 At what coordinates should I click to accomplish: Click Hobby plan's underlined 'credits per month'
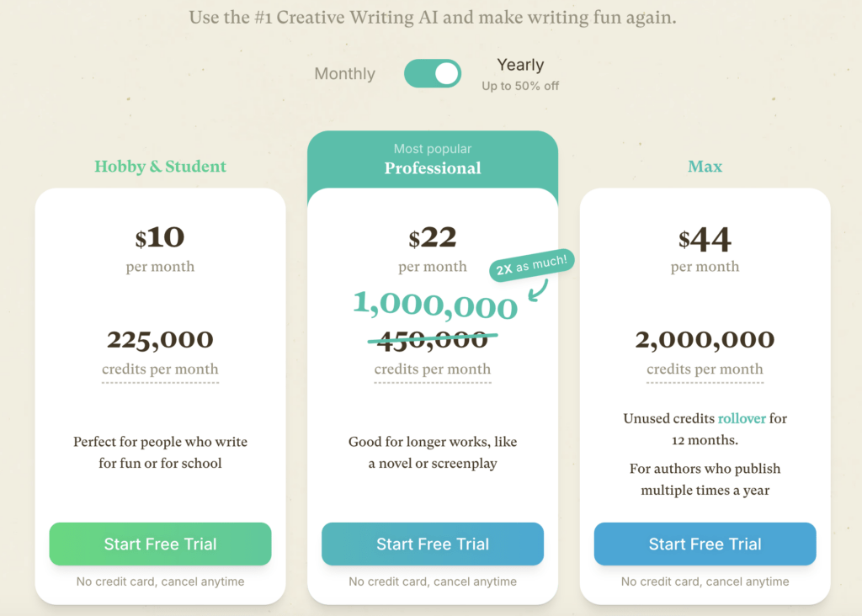[x=160, y=369]
